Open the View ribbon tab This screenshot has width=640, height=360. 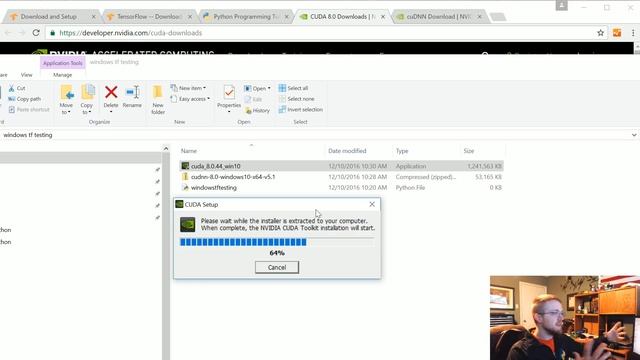pos(27,75)
